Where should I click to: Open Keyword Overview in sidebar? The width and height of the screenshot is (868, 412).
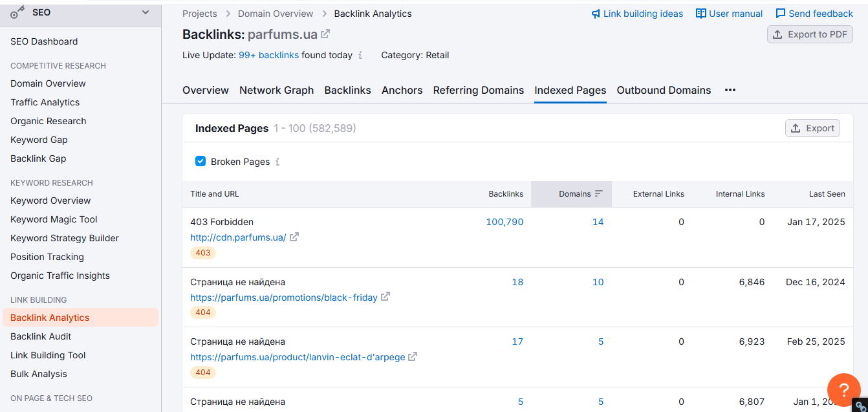(50, 201)
